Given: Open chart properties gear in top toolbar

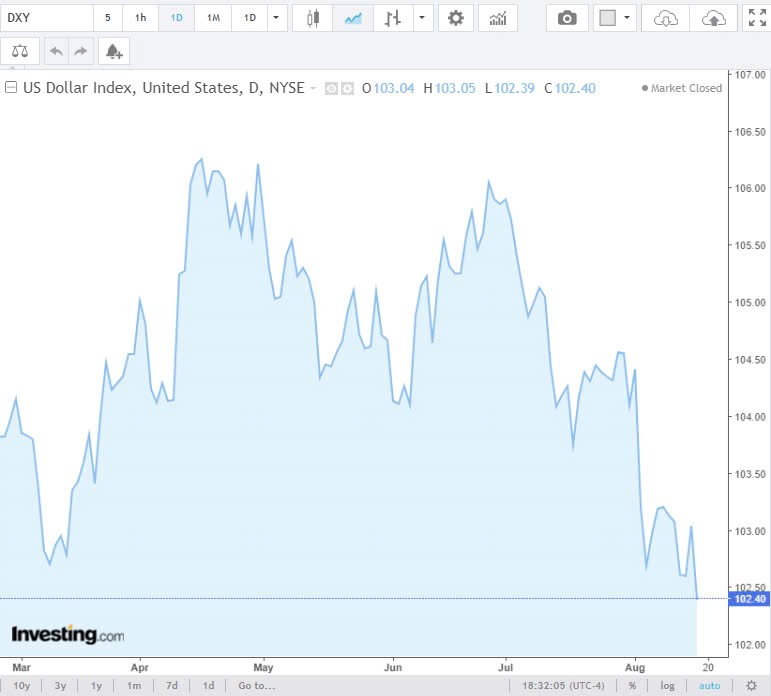Looking at the screenshot, I should (456, 18).
